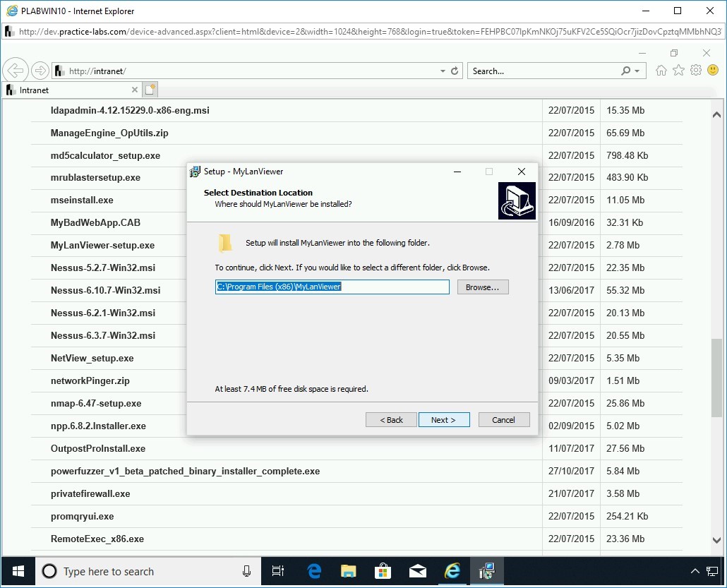Click the page vertical scrollbar thumb
This screenshot has width=727, height=588.
click(716, 374)
